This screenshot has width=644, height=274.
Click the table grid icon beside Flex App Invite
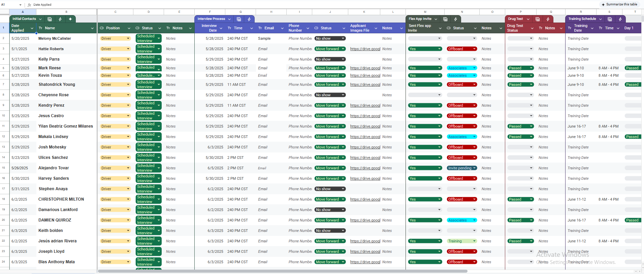[x=445, y=19]
